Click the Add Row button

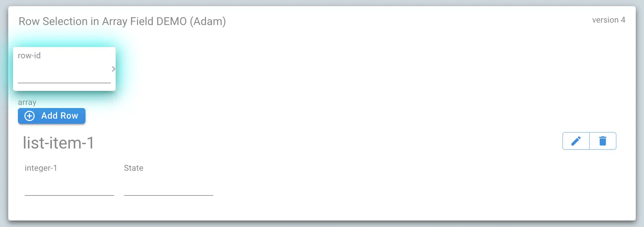click(51, 116)
